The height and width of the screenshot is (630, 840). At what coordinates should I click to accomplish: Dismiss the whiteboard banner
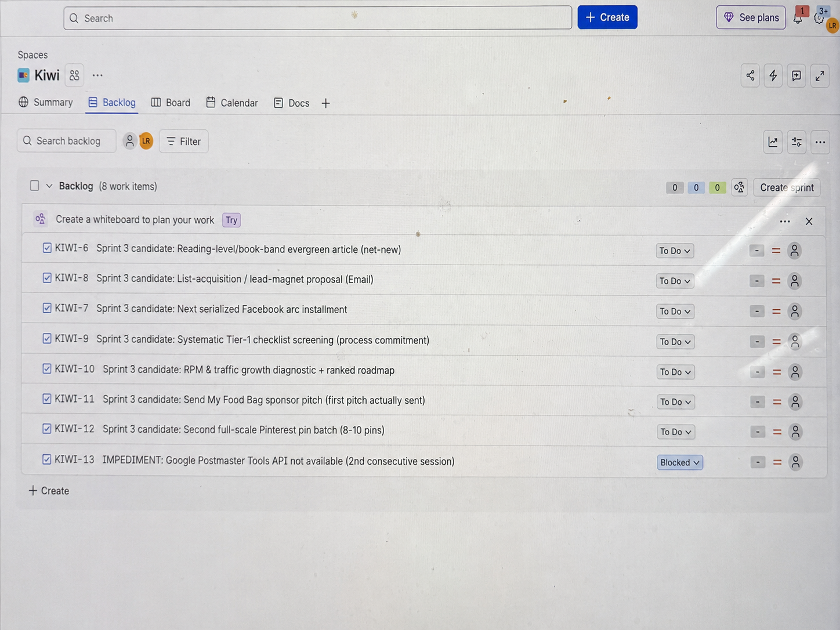pos(809,222)
